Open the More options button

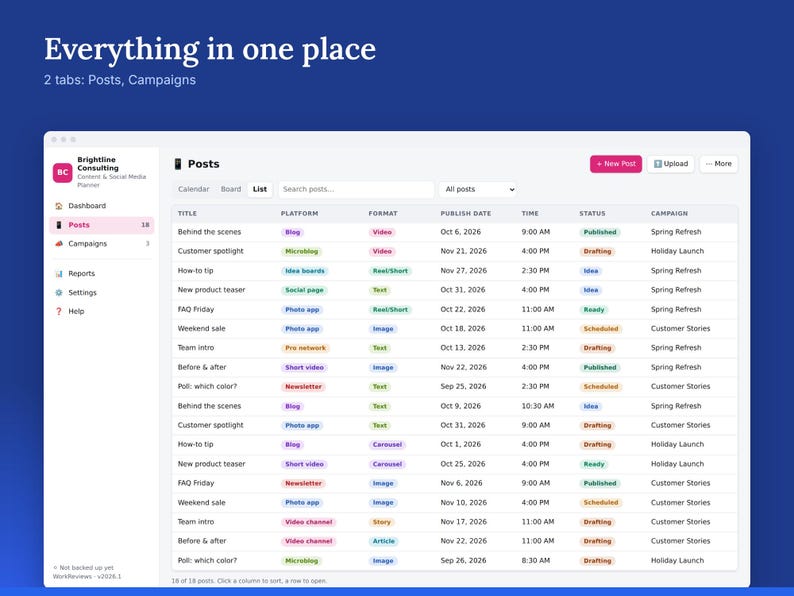click(x=719, y=164)
